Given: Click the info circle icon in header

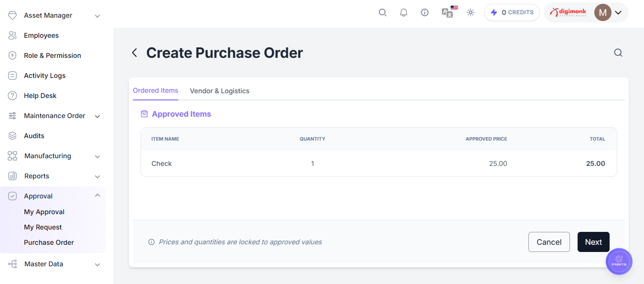Looking at the screenshot, I should coord(425,12).
